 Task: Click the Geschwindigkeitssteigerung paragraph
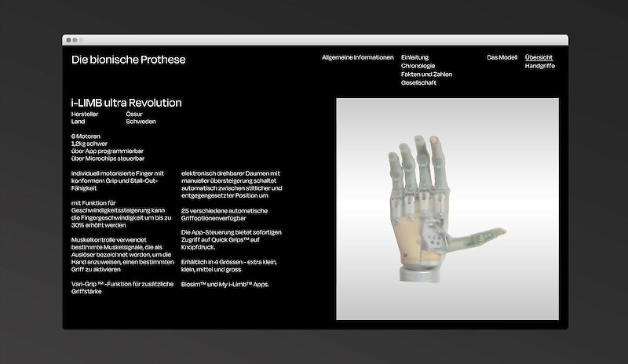coord(122,214)
